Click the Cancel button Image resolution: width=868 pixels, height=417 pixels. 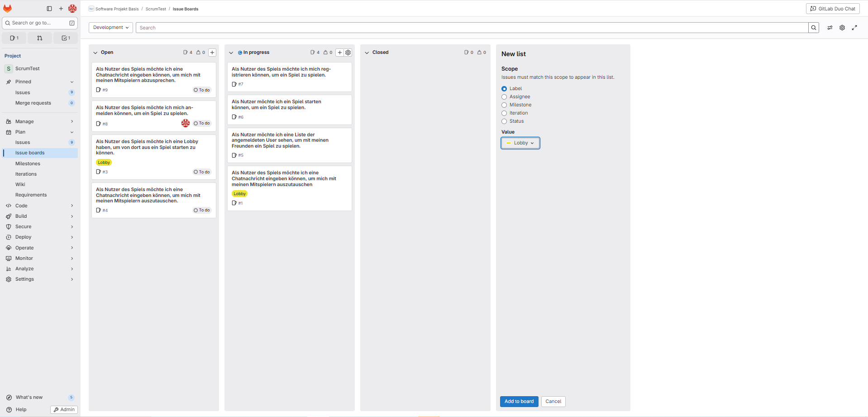click(553, 402)
